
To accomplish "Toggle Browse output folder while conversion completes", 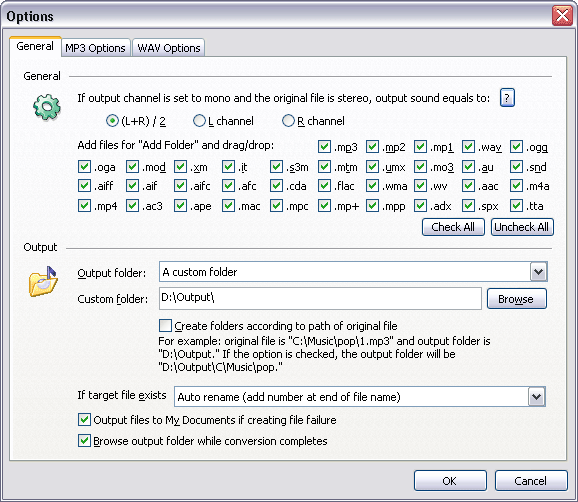I will [84, 440].
